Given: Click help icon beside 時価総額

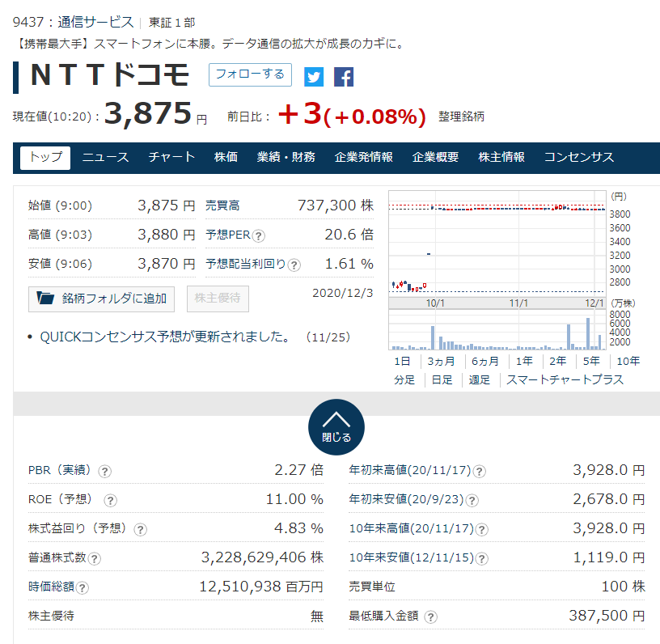Looking at the screenshot, I should coord(82,587).
